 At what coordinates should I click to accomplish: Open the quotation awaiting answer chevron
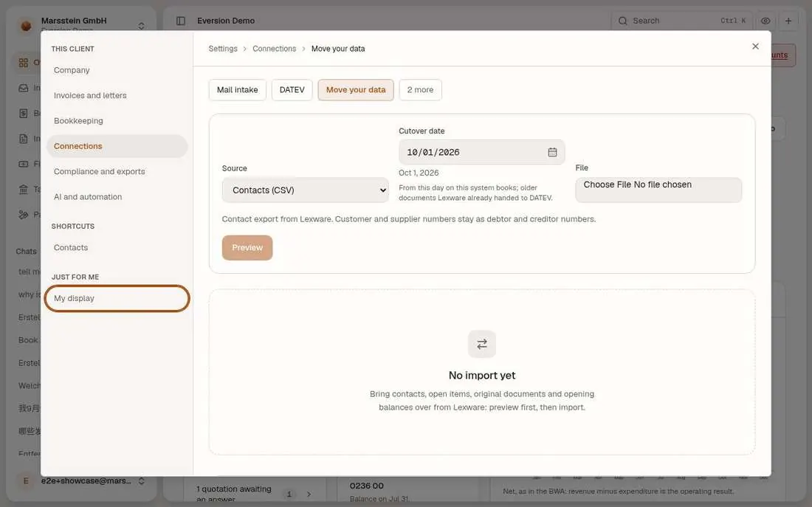pos(309,494)
